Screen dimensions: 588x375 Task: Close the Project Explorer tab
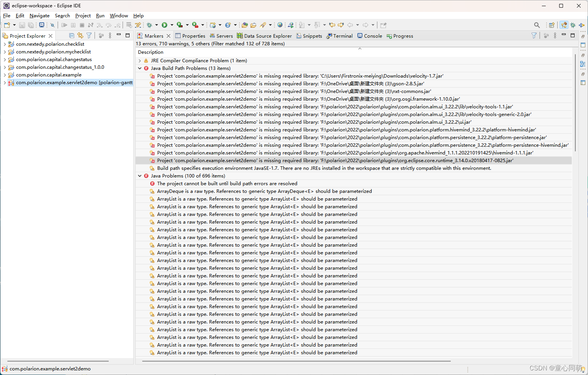pos(50,36)
